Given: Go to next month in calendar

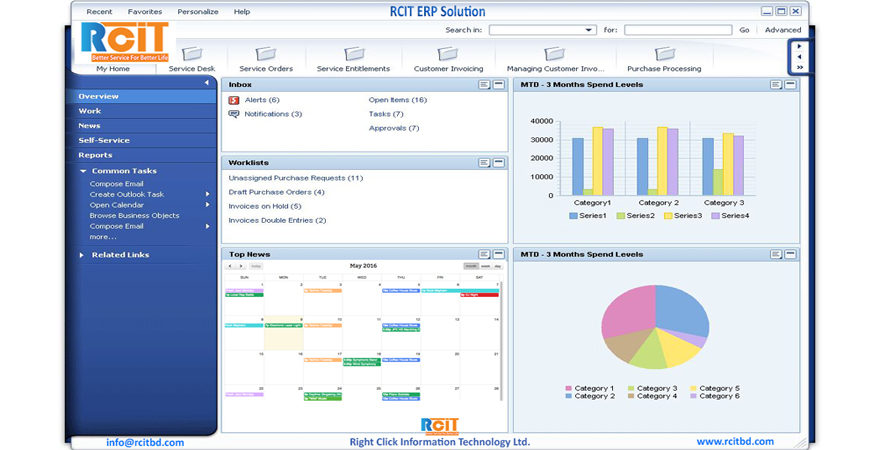Looking at the screenshot, I should 241,266.
